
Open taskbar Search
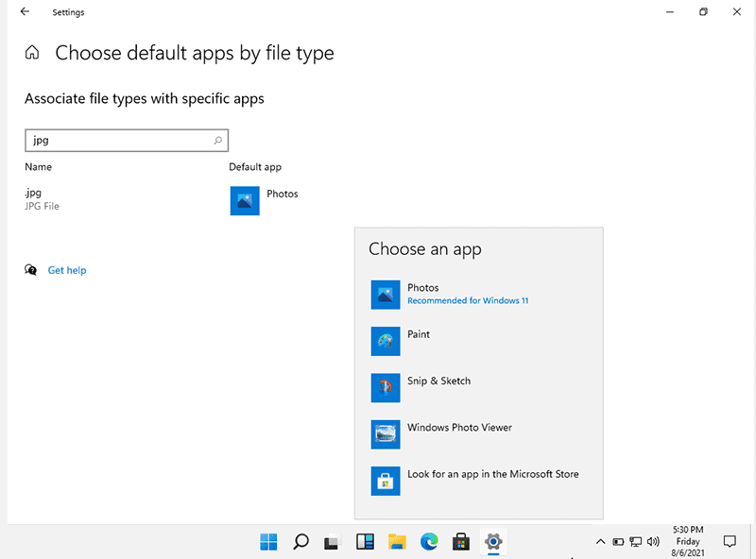301,542
